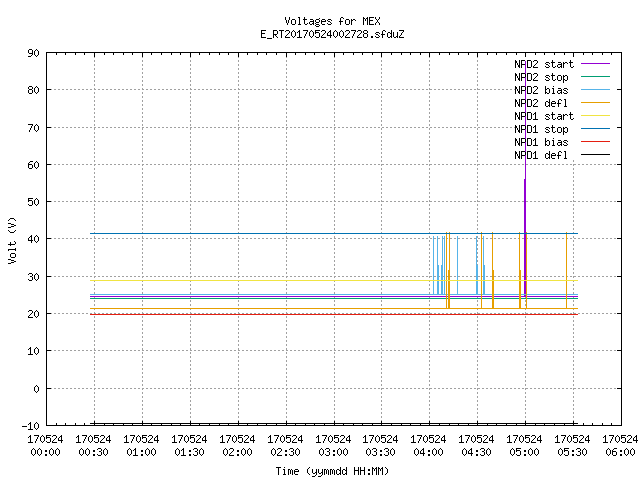
Task: Click the 'NPD1 start' legend label
Action: coord(544,116)
